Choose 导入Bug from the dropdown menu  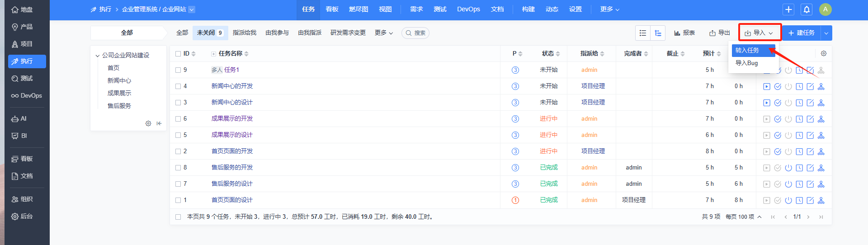tap(747, 63)
